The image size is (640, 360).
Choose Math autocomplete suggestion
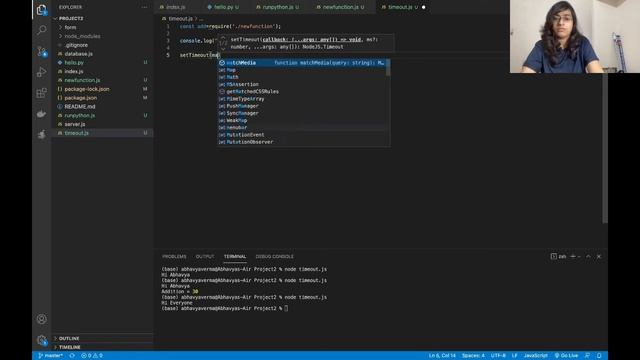tap(301, 77)
